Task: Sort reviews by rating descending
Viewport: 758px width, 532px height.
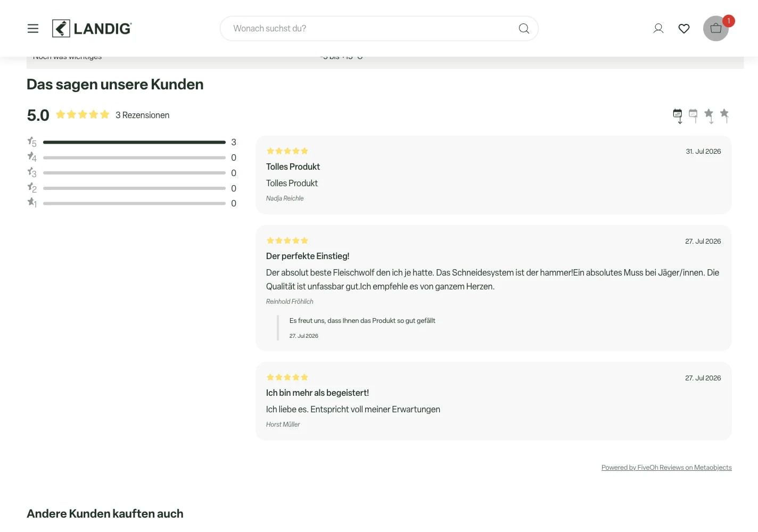Action: click(x=709, y=115)
